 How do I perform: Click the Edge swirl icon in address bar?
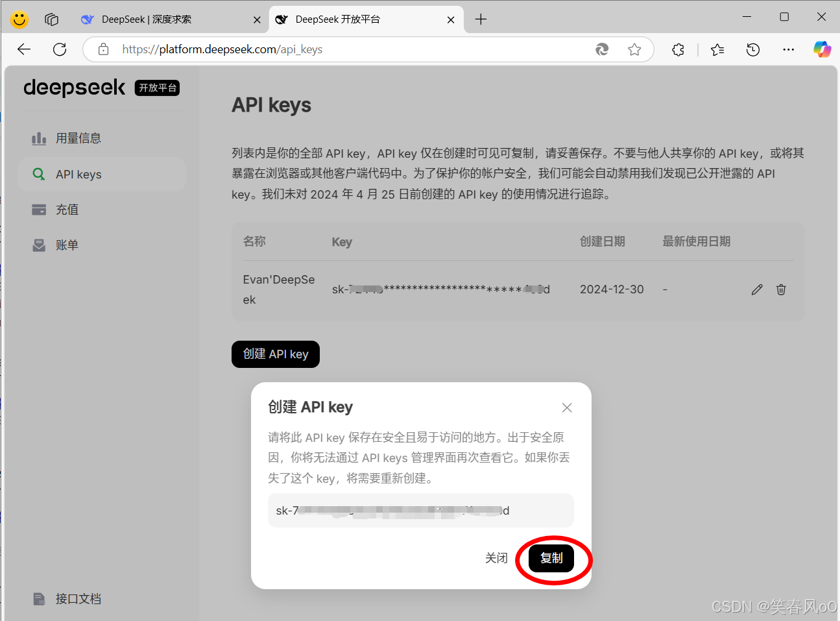pyautogui.click(x=602, y=49)
